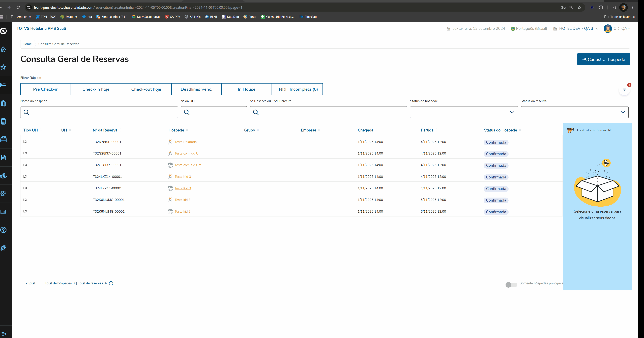Image resolution: width=644 pixels, height=338 pixels.
Task: Open the calculator sidebar icon
Action: [x=4, y=122]
